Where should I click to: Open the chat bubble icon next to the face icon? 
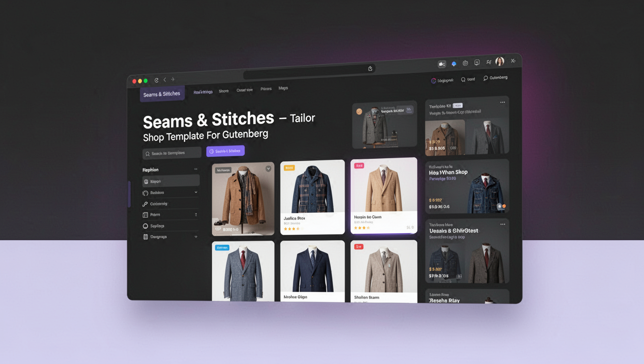point(477,63)
